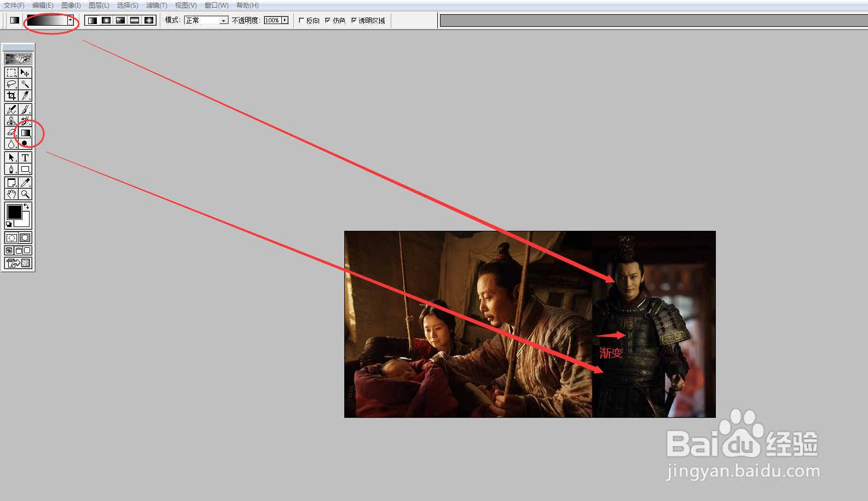
Task: Enable the 反向 checkbox
Action: point(302,20)
